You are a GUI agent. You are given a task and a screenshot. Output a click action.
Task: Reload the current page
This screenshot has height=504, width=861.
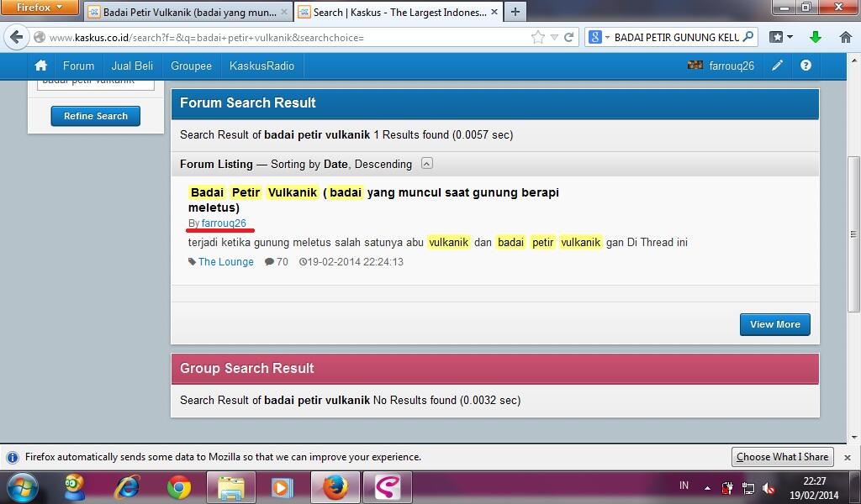tap(569, 37)
